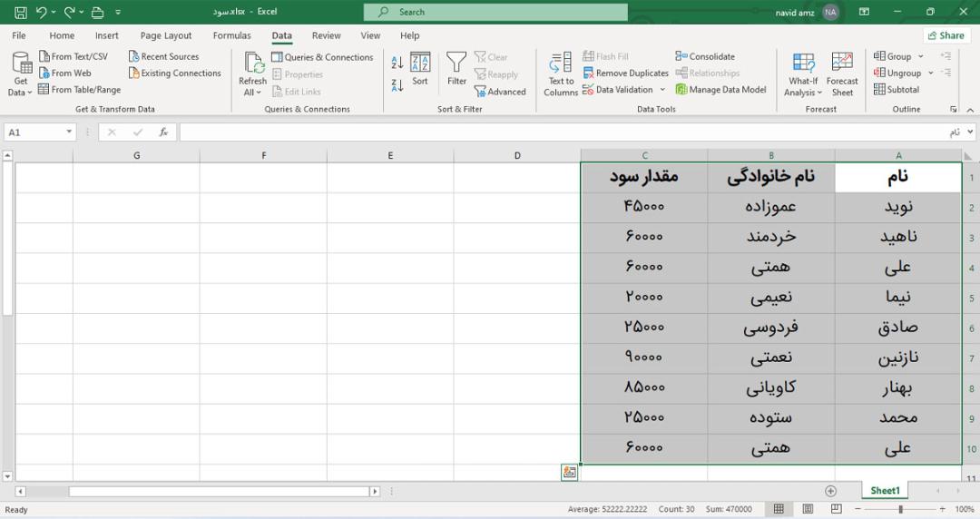Launch Text to Columns wizard
The image size is (980, 519).
click(561, 74)
